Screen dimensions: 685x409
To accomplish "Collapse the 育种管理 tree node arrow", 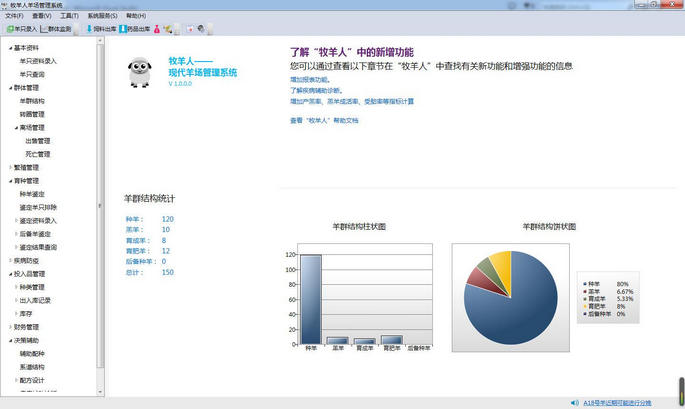I will (10, 181).
